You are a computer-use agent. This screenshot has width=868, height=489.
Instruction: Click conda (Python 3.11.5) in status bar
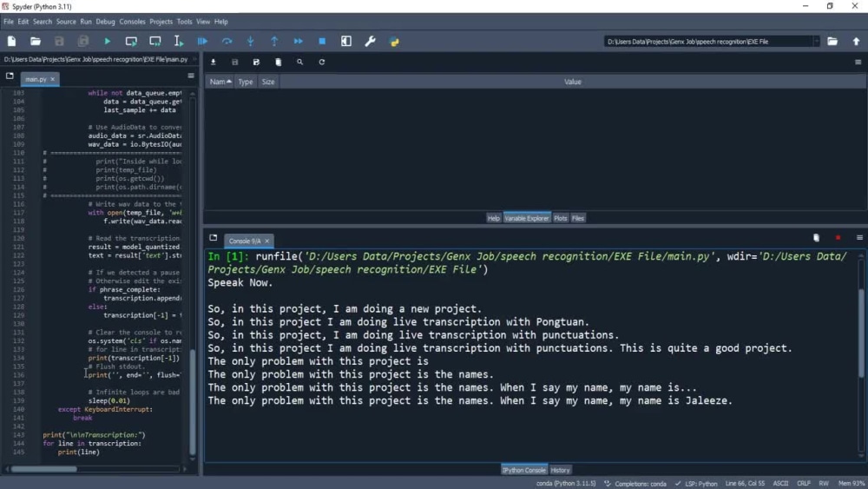click(566, 484)
